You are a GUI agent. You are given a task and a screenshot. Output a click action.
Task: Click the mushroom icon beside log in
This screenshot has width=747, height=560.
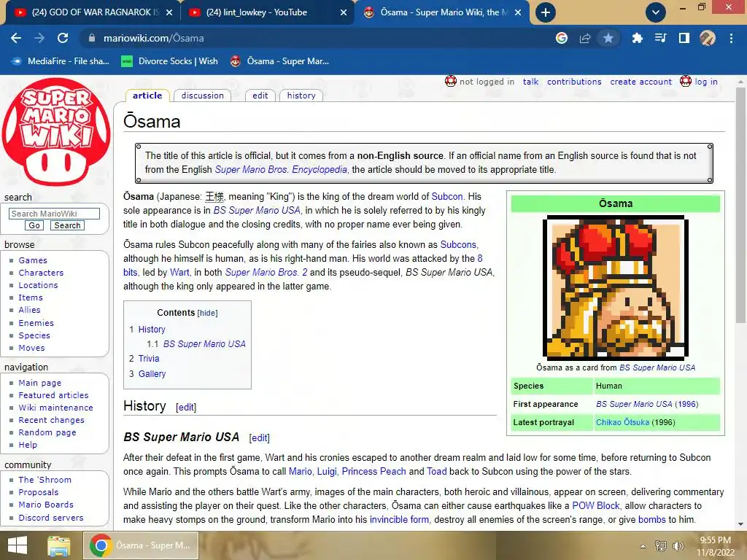point(686,81)
